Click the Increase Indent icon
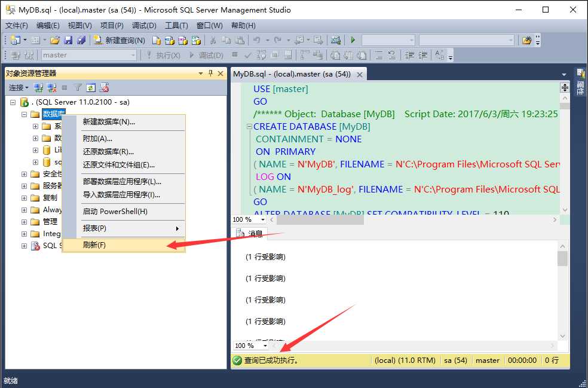This screenshot has height=388, width=588. [422, 55]
